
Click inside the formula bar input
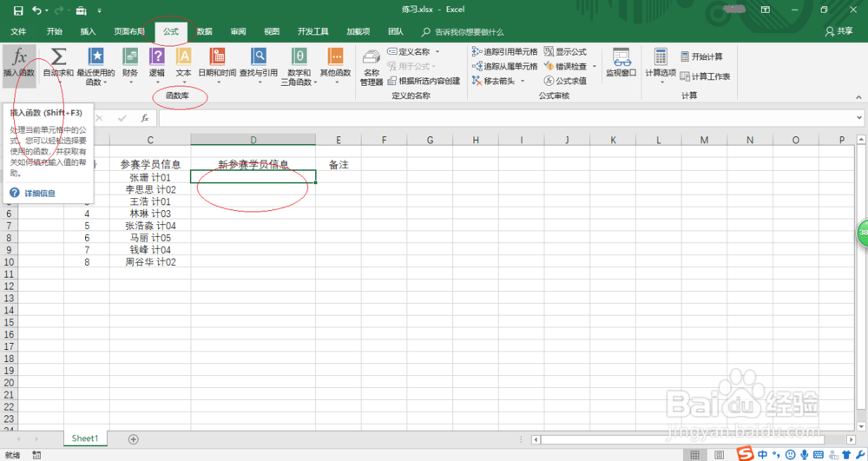[x=507, y=118]
